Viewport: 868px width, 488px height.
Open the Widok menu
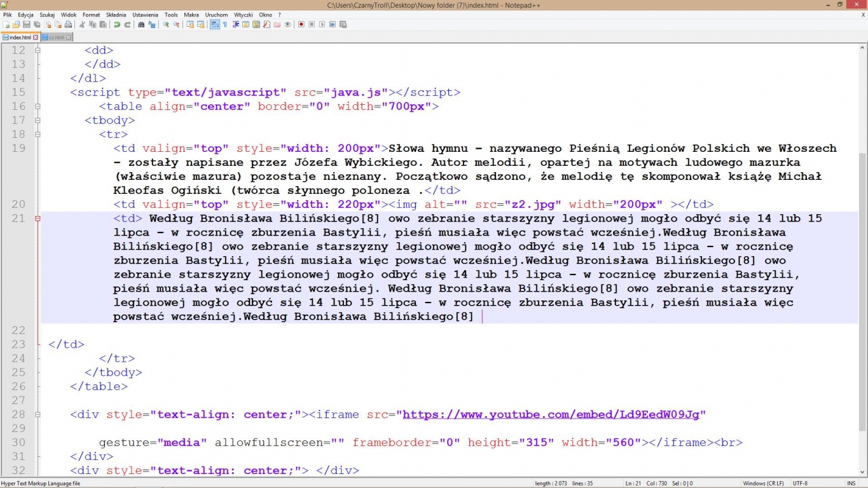(x=69, y=15)
